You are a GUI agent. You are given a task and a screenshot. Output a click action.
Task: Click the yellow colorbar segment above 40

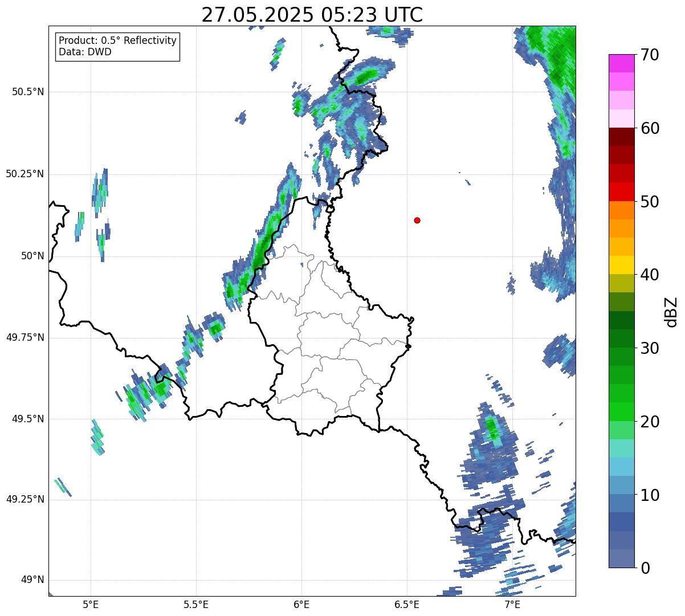tap(622, 265)
